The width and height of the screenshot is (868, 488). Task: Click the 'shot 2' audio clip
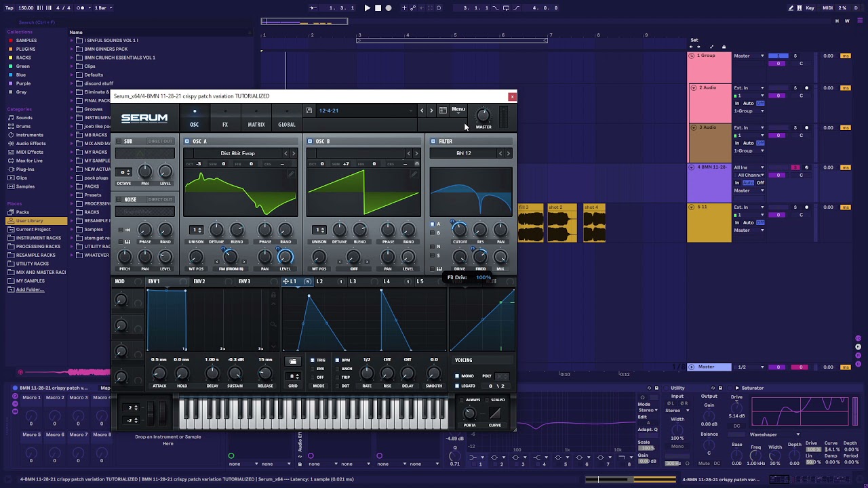[562, 222]
